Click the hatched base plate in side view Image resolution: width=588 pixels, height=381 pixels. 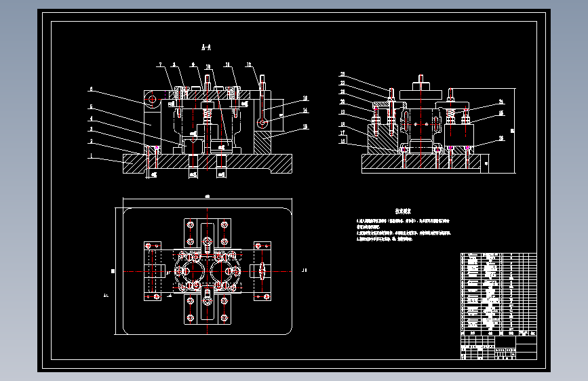click(420, 161)
